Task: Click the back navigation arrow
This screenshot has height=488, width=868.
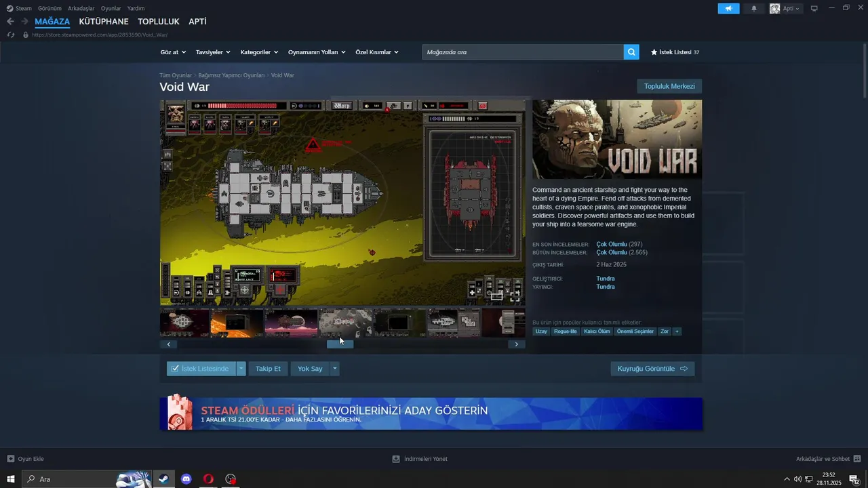Action: point(10,22)
